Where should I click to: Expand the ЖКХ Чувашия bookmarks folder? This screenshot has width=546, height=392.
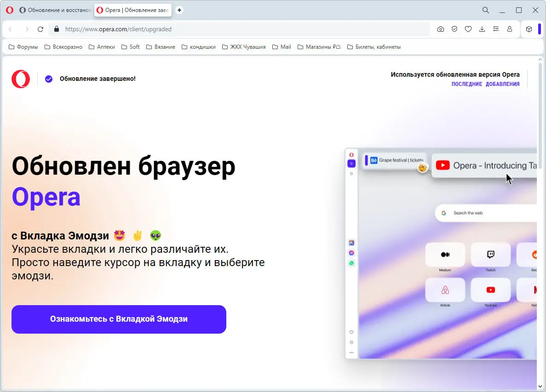click(244, 47)
